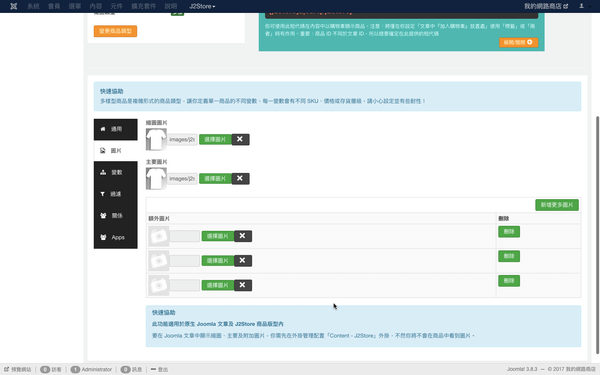Click the green 新增更多圖片 button
This screenshot has width=600, height=375.
tap(557, 205)
